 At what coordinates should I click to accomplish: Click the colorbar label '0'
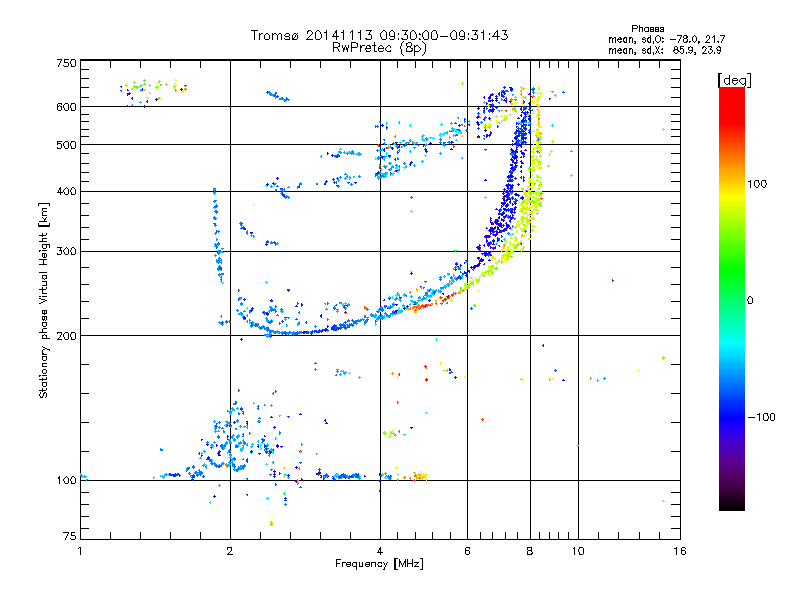(750, 301)
